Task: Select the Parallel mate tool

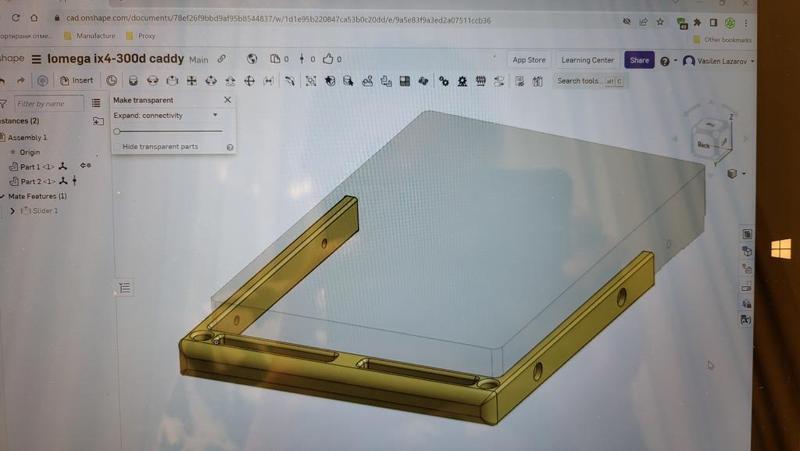Action: 269,81
